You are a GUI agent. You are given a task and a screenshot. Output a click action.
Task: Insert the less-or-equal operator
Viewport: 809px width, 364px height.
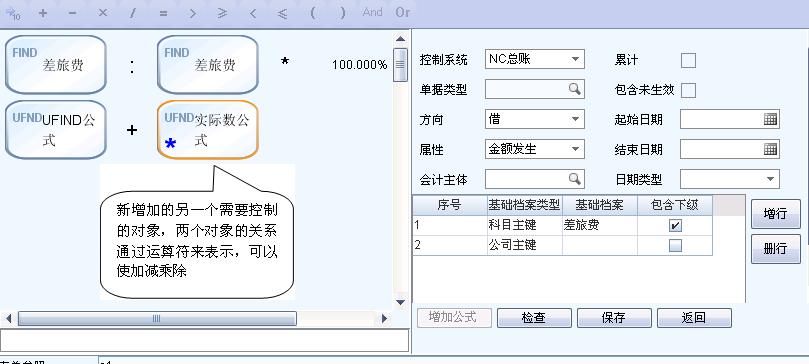coord(282,13)
